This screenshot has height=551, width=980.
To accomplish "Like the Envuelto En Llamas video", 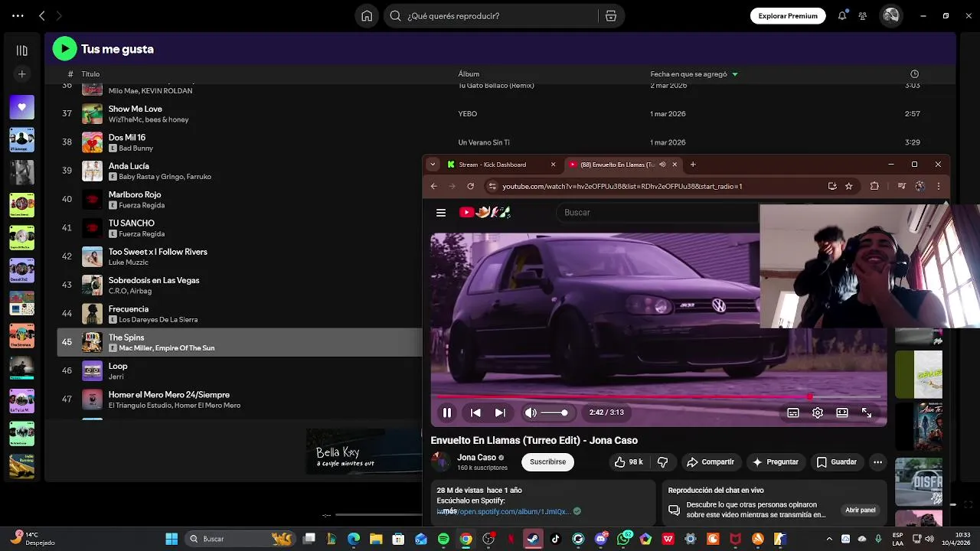I will pos(629,462).
